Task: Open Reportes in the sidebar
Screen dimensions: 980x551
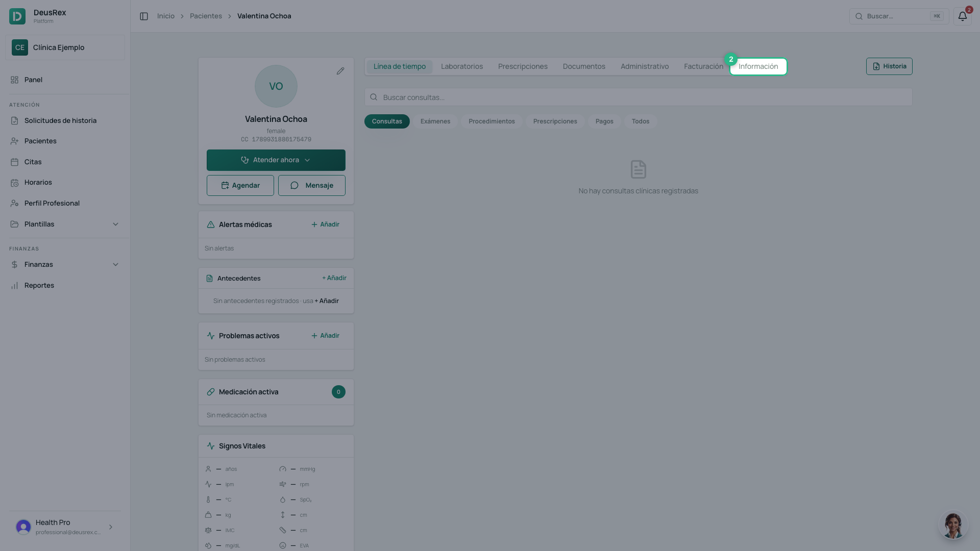Action: pos(65,285)
